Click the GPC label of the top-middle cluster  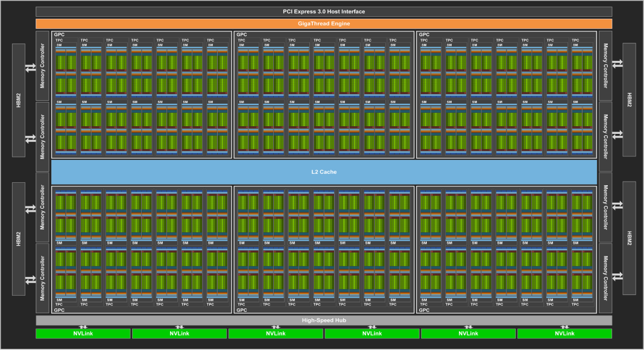[x=241, y=34]
